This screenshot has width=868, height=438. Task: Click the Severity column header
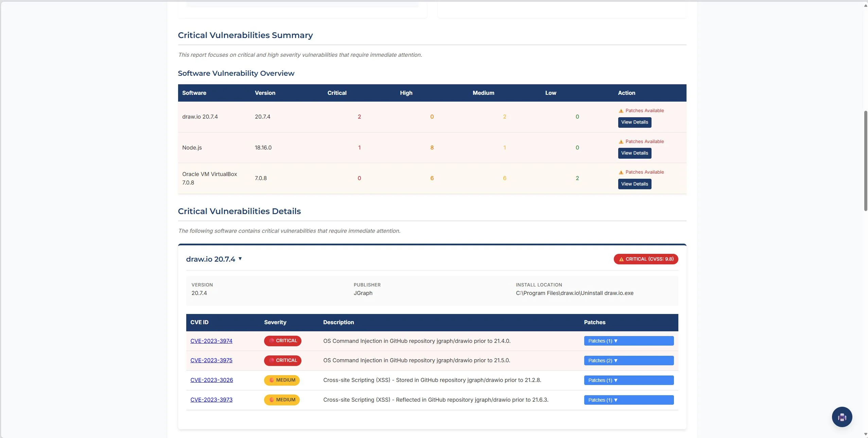(275, 322)
